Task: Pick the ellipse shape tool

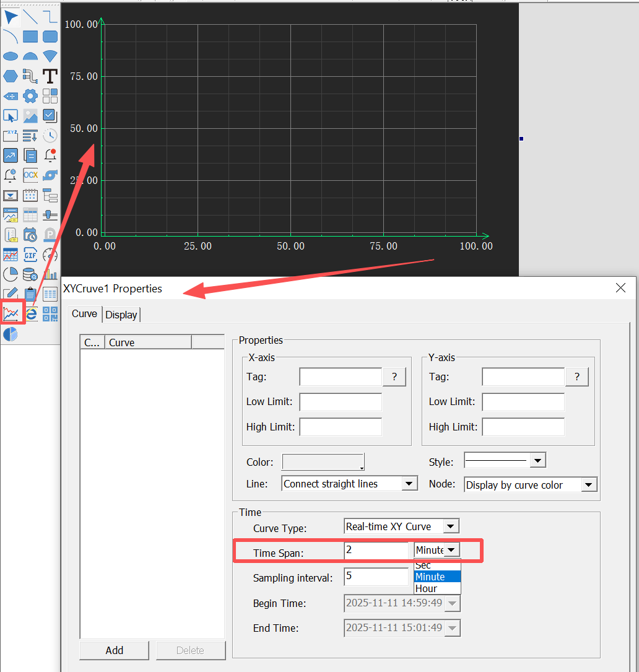Action: [11, 56]
